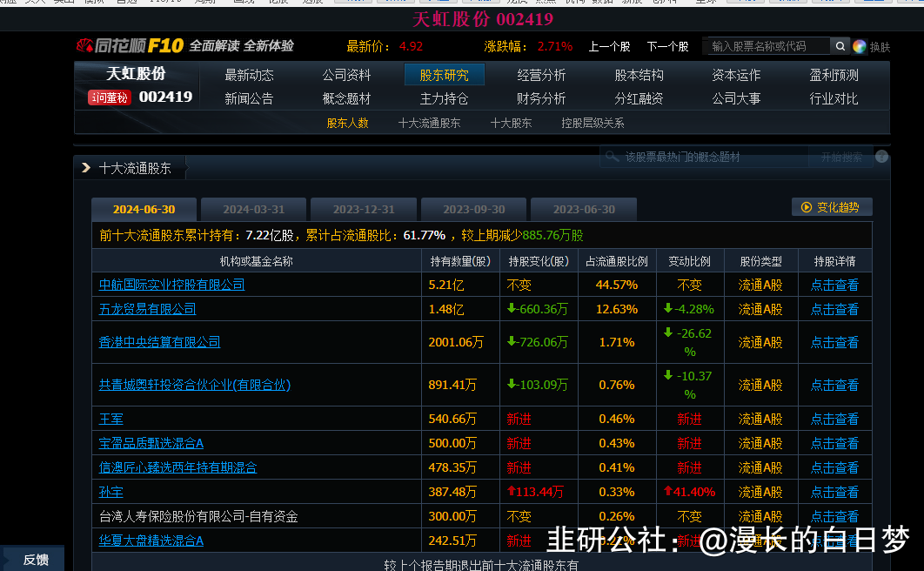Open 信澳匠心臻选两年持有期混合 link
The height and width of the screenshot is (571, 924).
[x=177, y=468]
